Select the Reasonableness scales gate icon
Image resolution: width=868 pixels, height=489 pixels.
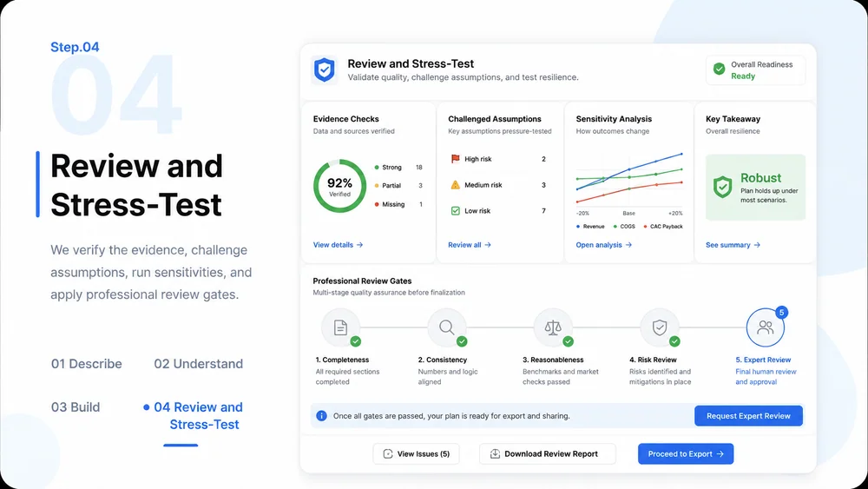point(553,327)
